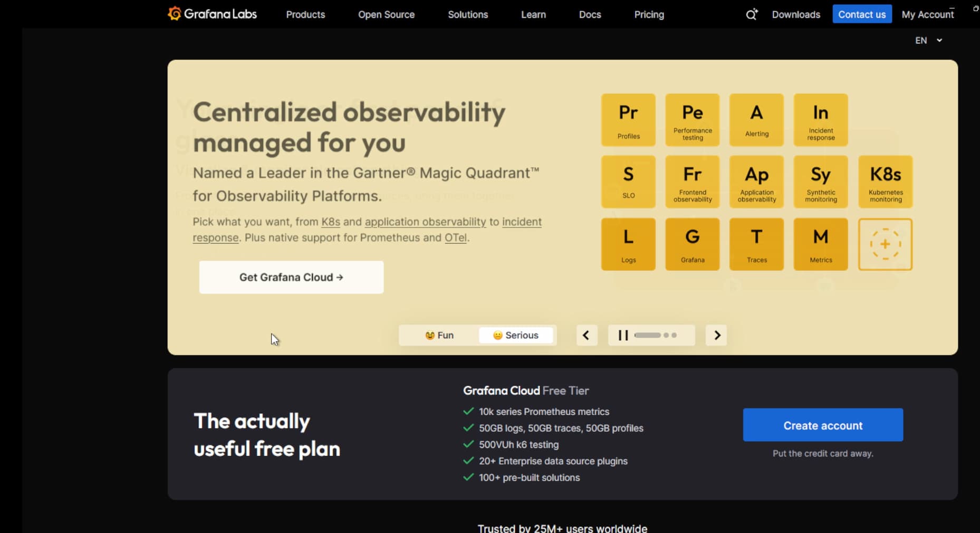Follow the OTel hyperlink
This screenshot has width=980, height=533.
[x=456, y=237]
